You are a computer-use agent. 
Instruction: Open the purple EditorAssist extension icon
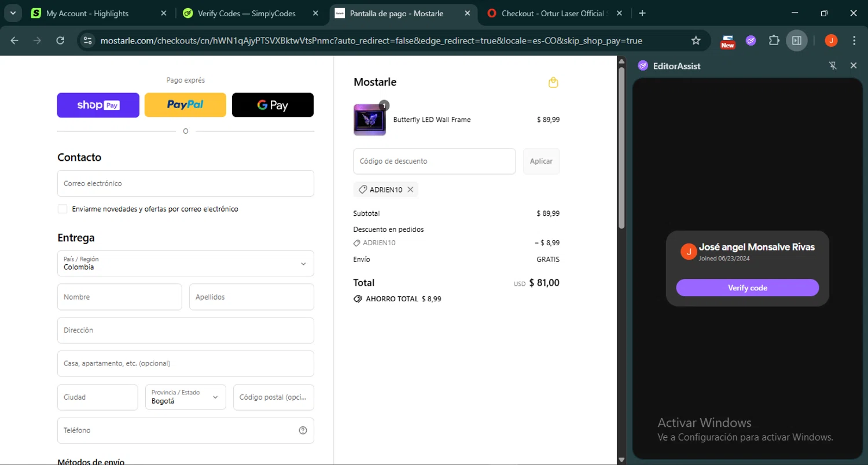click(751, 40)
